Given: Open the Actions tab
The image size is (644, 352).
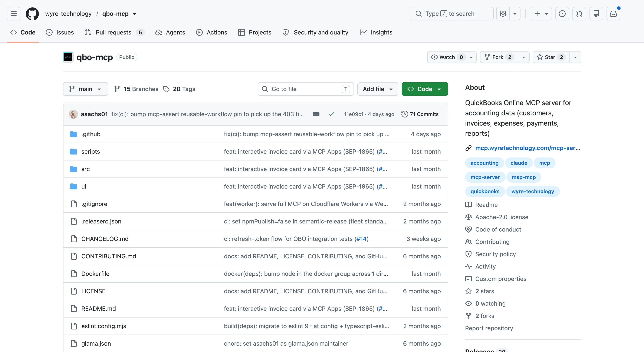Looking at the screenshot, I should click(212, 33).
